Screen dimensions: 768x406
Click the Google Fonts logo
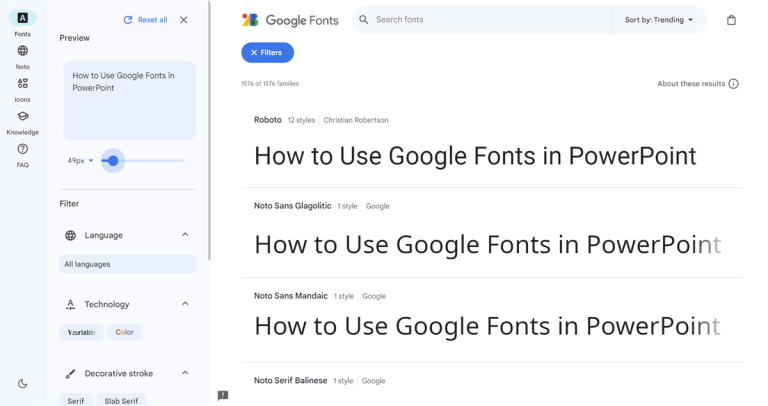point(290,20)
